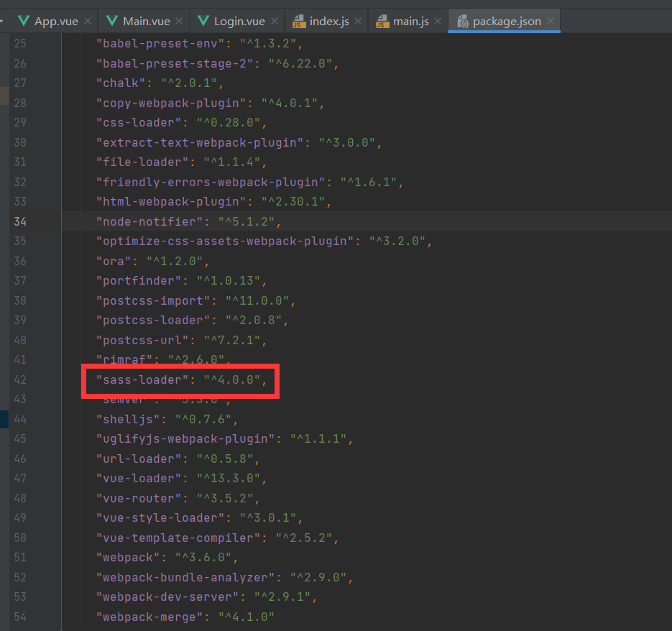This screenshot has width=672, height=631.
Task: Click the "webpack-bundle-analyzer" key
Action: coord(185,577)
